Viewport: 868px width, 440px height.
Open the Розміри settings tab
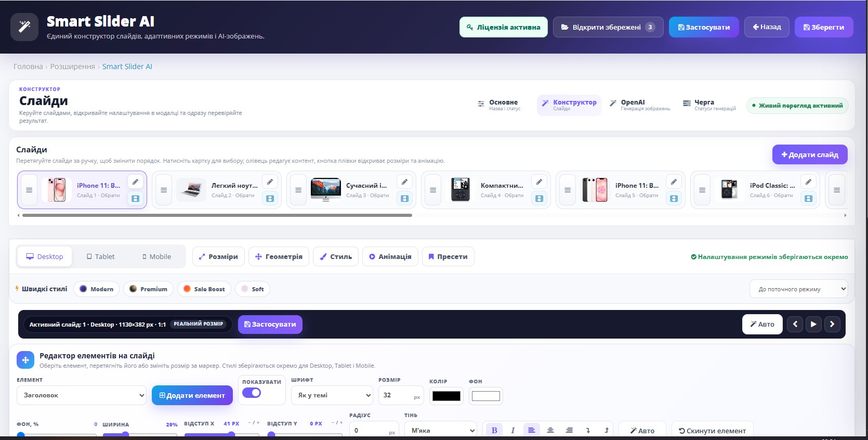click(218, 256)
